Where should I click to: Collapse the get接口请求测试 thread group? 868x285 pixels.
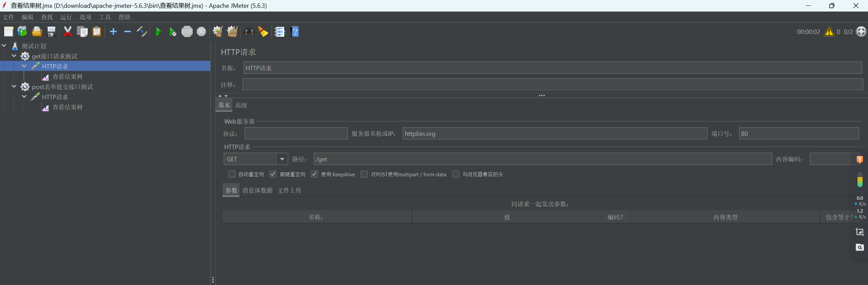click(14, 56)
